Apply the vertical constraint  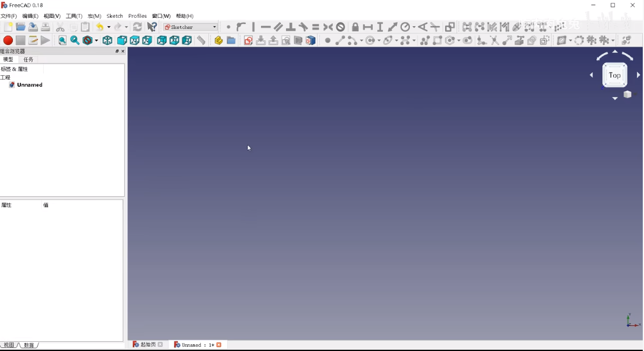click(x=253, y=27)
